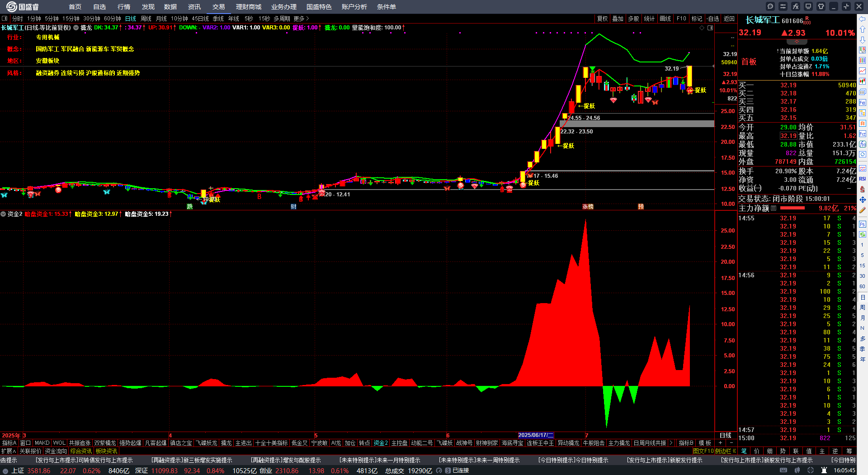Click the 返回 button
This screenshot has height=475, width=868.
coord(729,19)
